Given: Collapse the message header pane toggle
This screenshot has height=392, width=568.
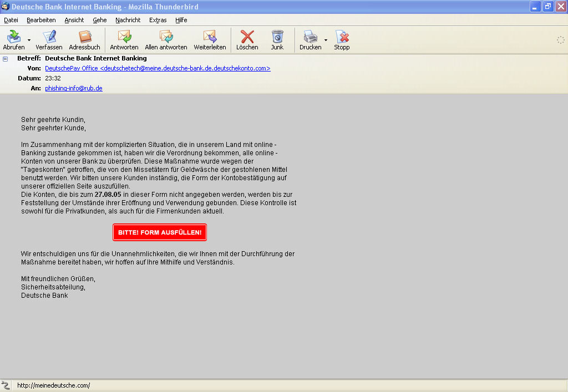Looking at the screenshot, I should 6,59.
